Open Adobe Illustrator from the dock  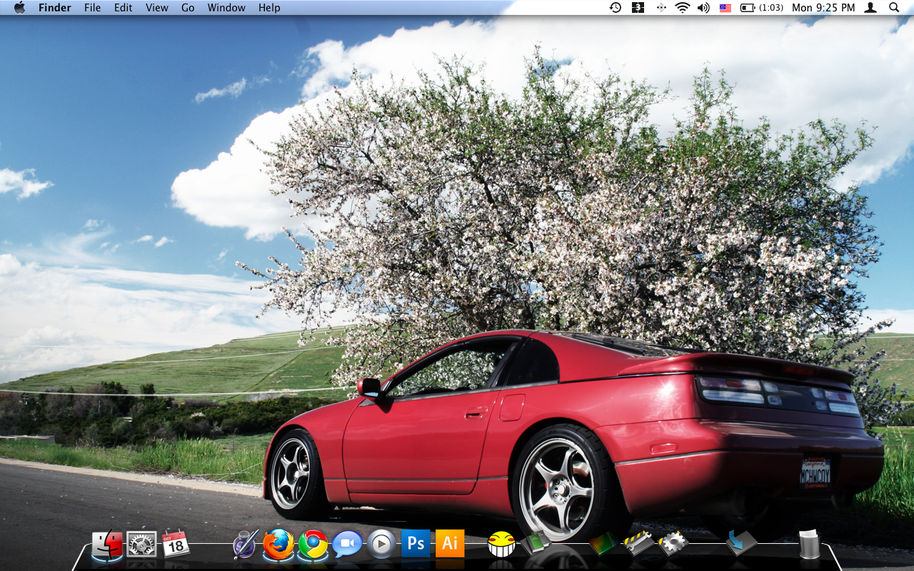click(450, 543)
